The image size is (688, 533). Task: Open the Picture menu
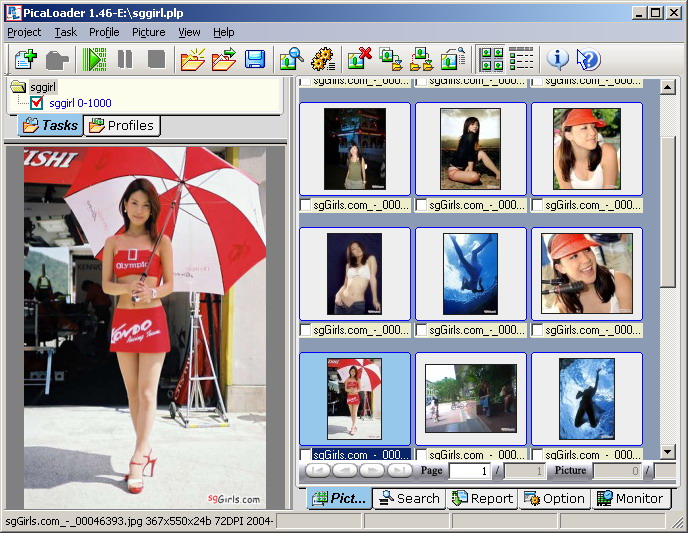click(148, 32)
